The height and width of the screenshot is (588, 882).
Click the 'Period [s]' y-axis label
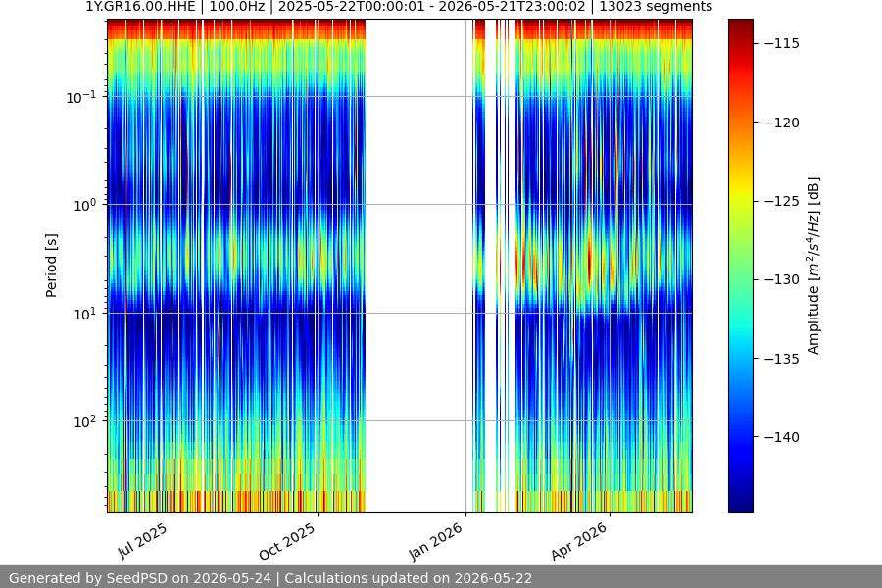51,266
